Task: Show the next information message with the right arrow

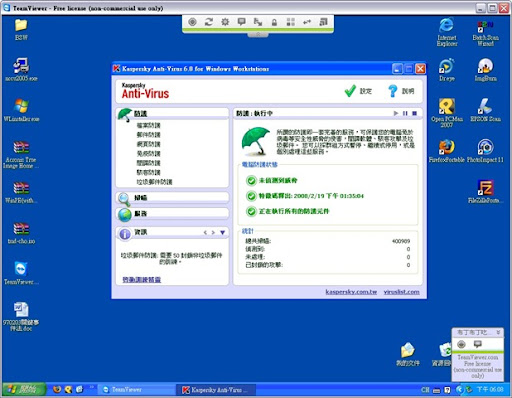Action: pos(213,232)
